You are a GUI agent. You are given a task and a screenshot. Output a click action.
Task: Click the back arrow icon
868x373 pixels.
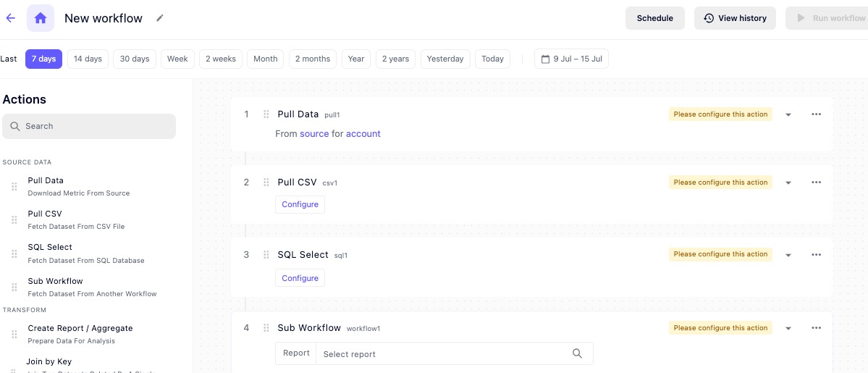(11, 18)
